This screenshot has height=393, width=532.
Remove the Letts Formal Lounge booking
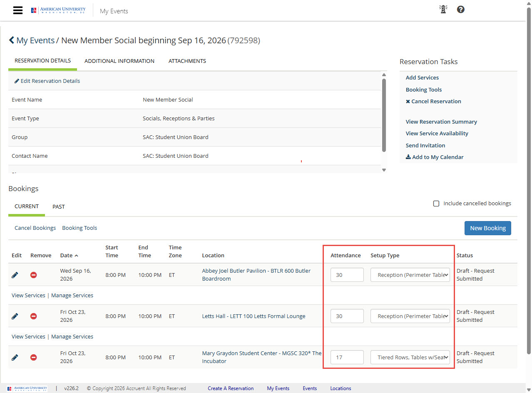(34, 316)
